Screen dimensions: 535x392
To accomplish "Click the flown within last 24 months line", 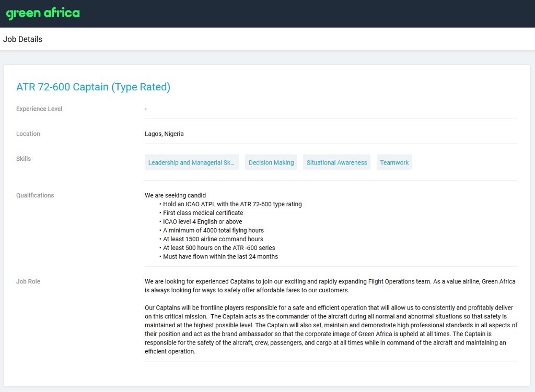I will point(220,257).
